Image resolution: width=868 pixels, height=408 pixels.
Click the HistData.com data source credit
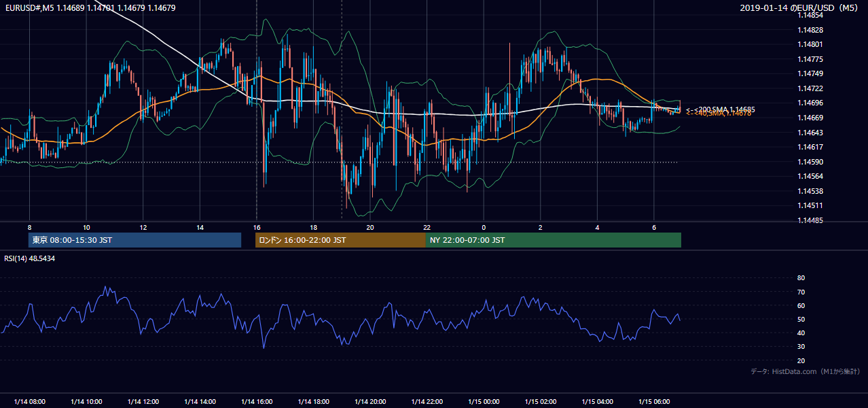(806, 371)
